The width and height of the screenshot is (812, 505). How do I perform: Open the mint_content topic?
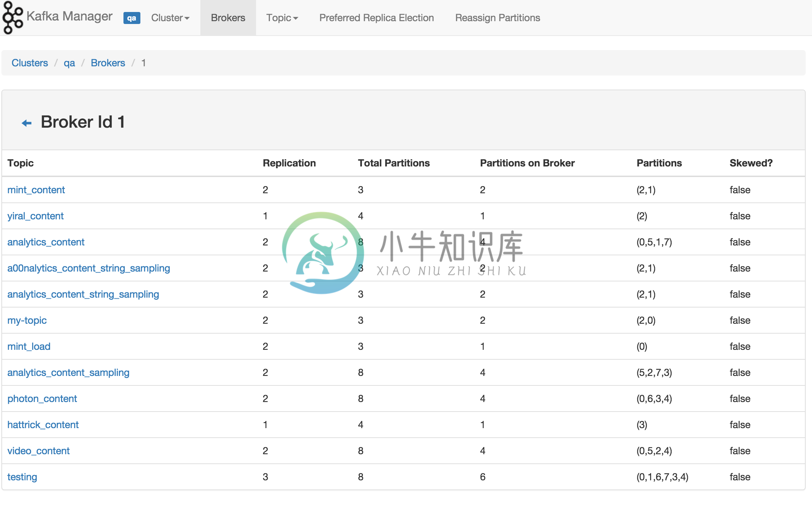point(36,190)
